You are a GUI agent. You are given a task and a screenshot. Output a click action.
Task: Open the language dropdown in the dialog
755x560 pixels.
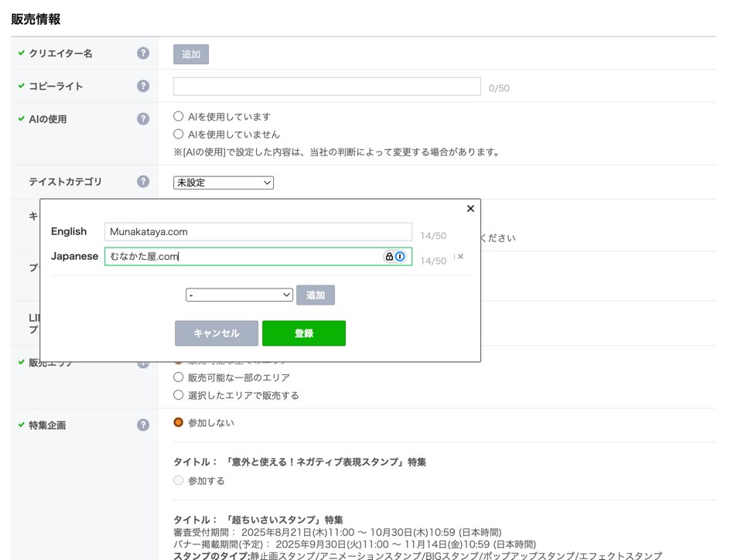[x=239, y=295]
